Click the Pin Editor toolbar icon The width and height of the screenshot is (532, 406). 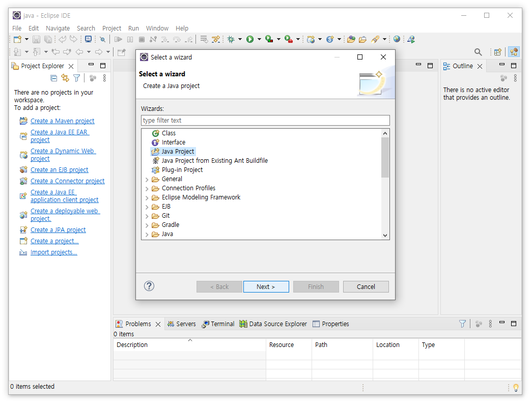(122, 52)
